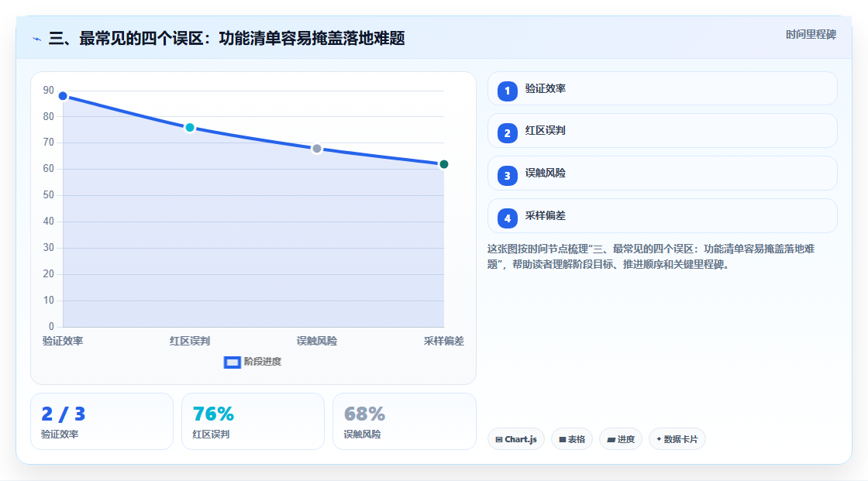Select the gray 误触风险 data point

point(317,149)
